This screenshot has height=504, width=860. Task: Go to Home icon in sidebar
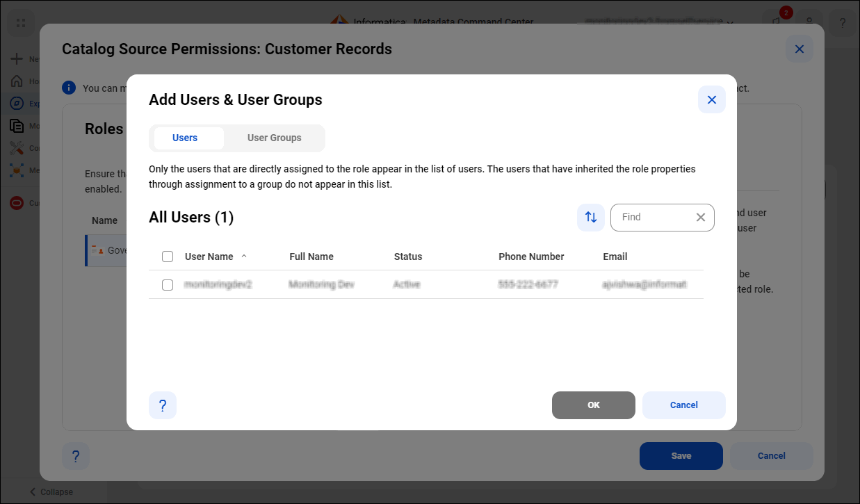[x=17, y=81]
